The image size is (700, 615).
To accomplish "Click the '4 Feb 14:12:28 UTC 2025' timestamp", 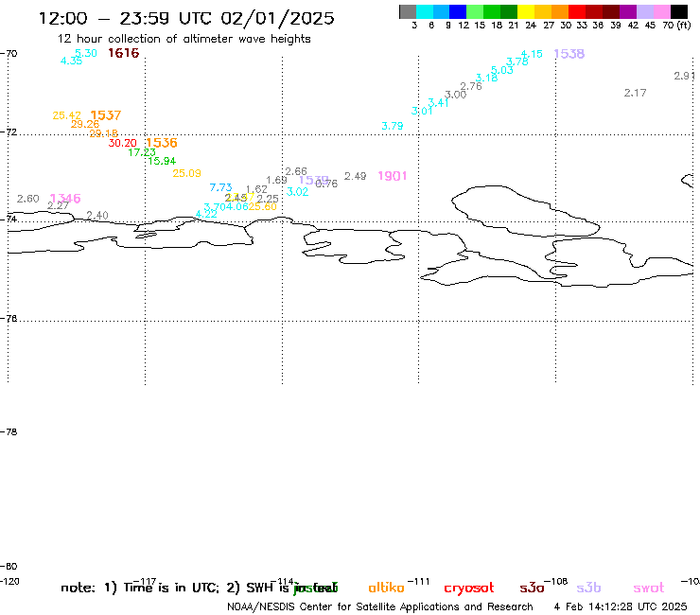I will [621, 606].
